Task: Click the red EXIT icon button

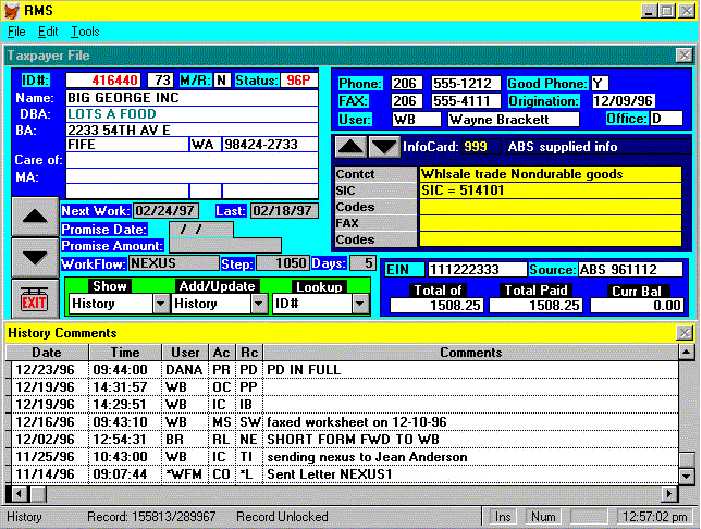Action: (x=34, y=298)
